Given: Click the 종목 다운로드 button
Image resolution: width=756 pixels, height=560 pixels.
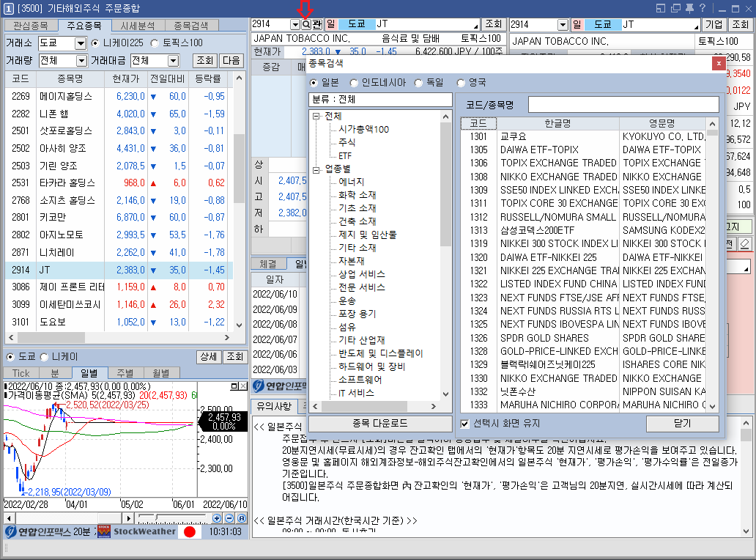Looking at the screenshot, I should coord(379,423).
